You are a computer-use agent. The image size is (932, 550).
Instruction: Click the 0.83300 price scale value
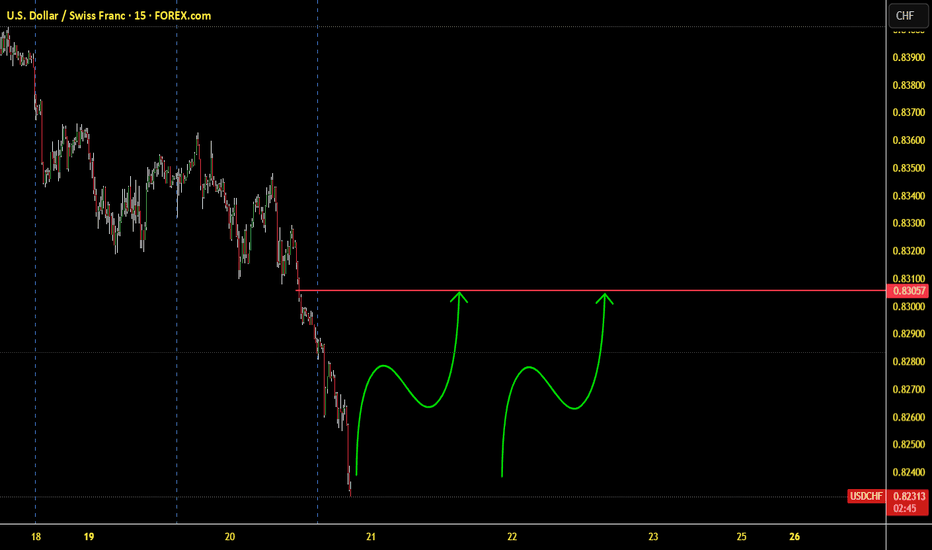pyautogui.click(x=909, y=223)
